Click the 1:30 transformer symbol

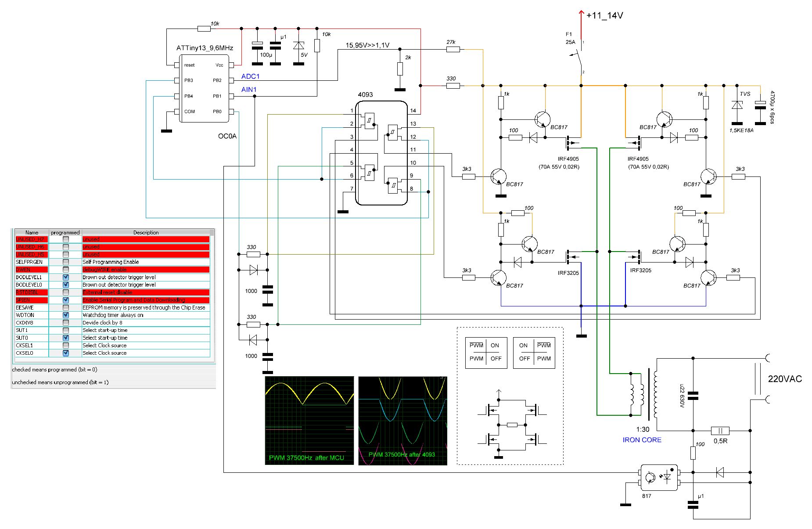643,394
